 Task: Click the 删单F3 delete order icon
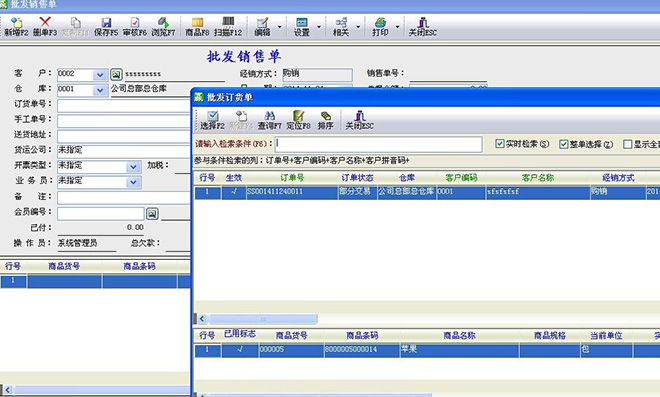click(45, 27)
